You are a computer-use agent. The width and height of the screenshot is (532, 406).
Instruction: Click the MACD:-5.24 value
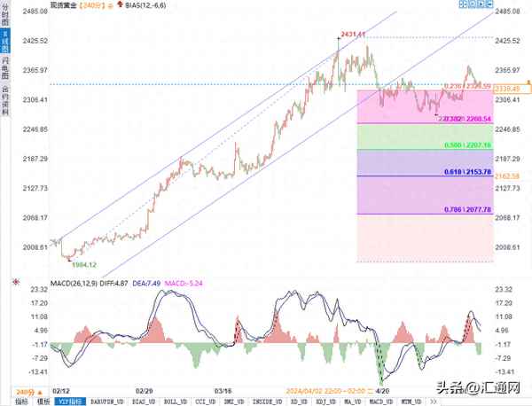184,283
